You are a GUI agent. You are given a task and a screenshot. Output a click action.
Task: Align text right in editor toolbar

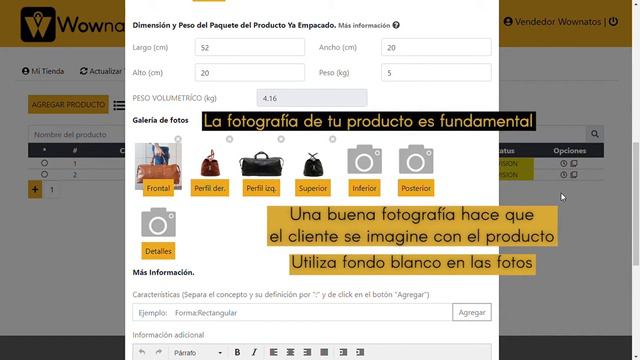point(307,352)
